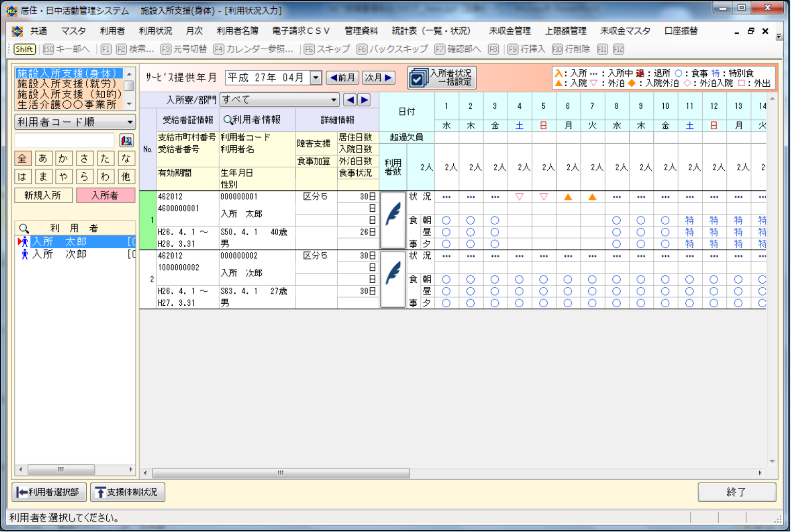Open the 電子請求CSV menu
Screen dimensions: 791x532
click(x=300, y=31)
